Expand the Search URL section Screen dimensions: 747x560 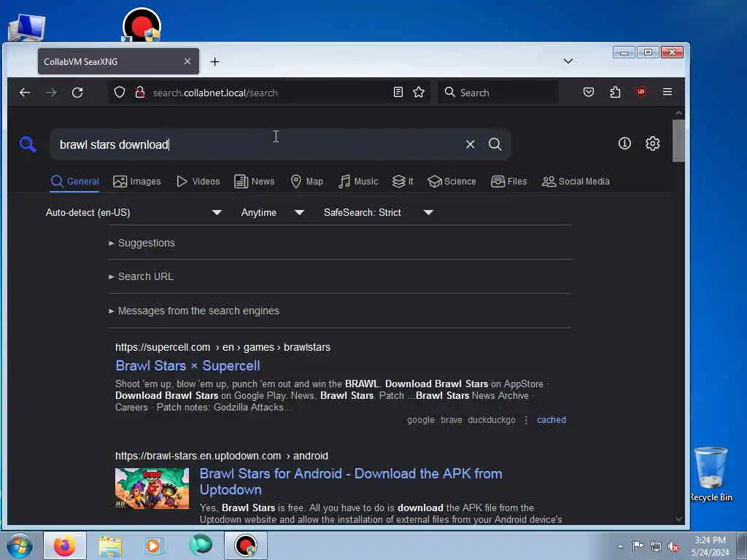(x=141, y=276)
